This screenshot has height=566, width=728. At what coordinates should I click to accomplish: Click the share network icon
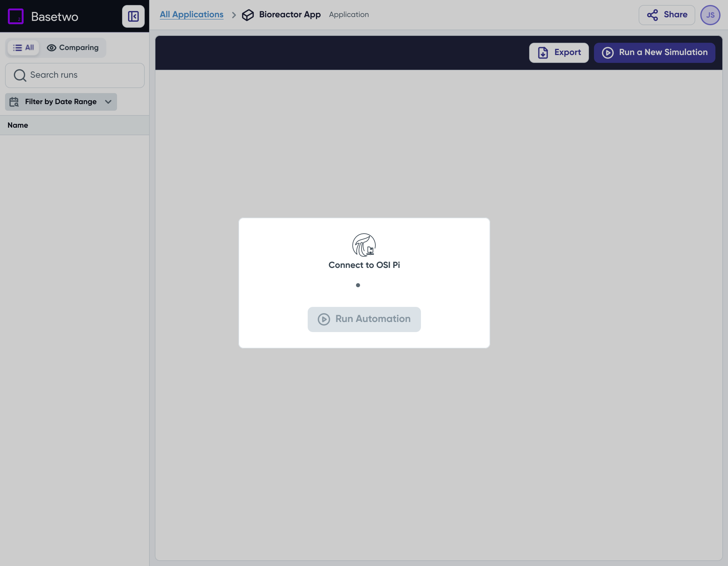[652, 15]
